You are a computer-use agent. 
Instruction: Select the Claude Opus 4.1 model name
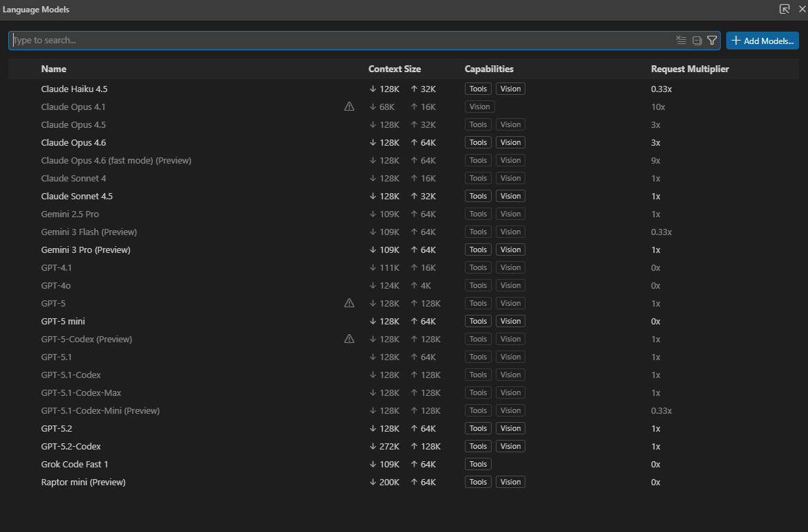(73, 107)
